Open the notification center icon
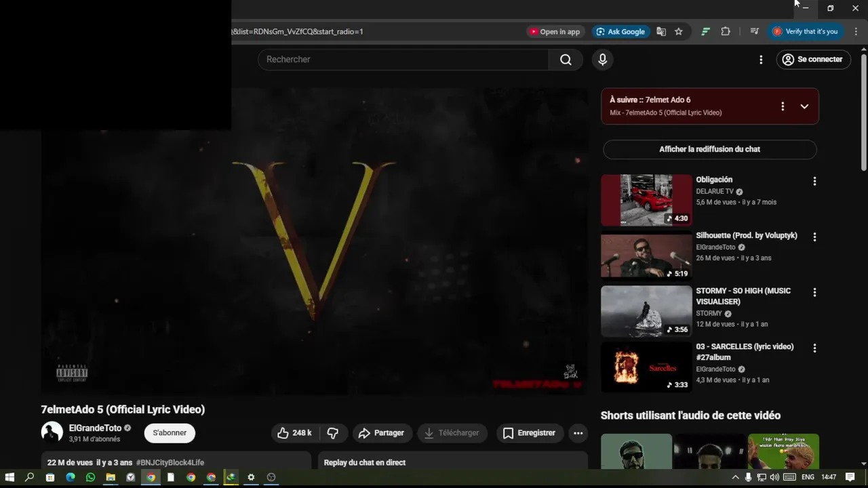This screenshot has height=488, width=868. pos(850,477)
